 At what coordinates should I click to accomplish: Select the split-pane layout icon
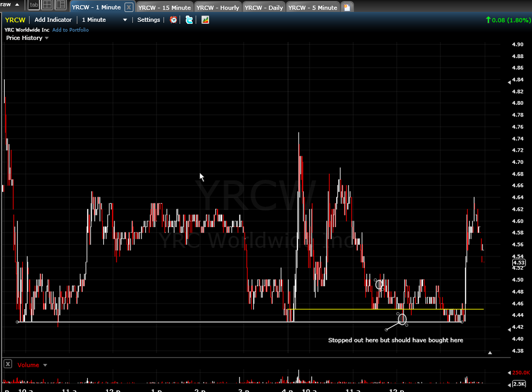pos(61,5)
